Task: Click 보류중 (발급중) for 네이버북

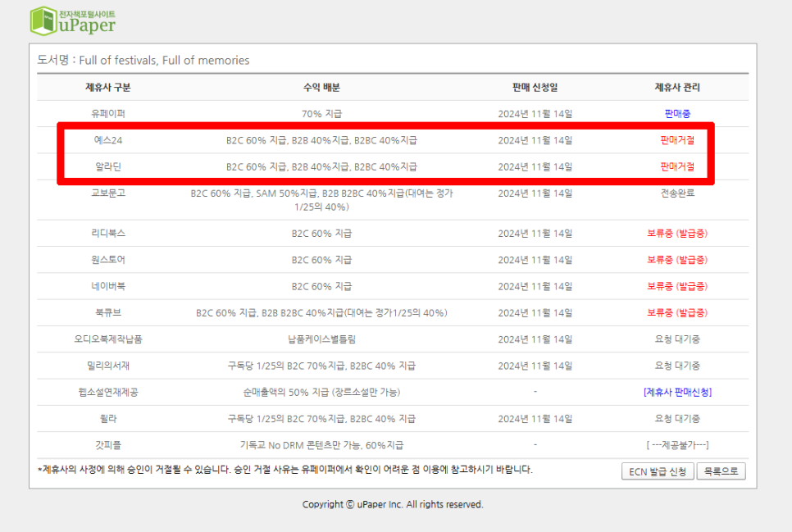Action: point(677,286)
